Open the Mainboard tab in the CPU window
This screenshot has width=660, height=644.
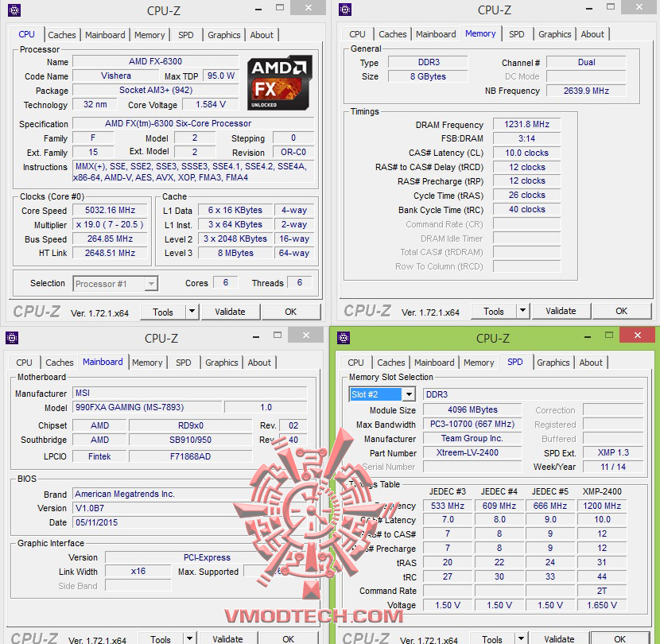105,35
